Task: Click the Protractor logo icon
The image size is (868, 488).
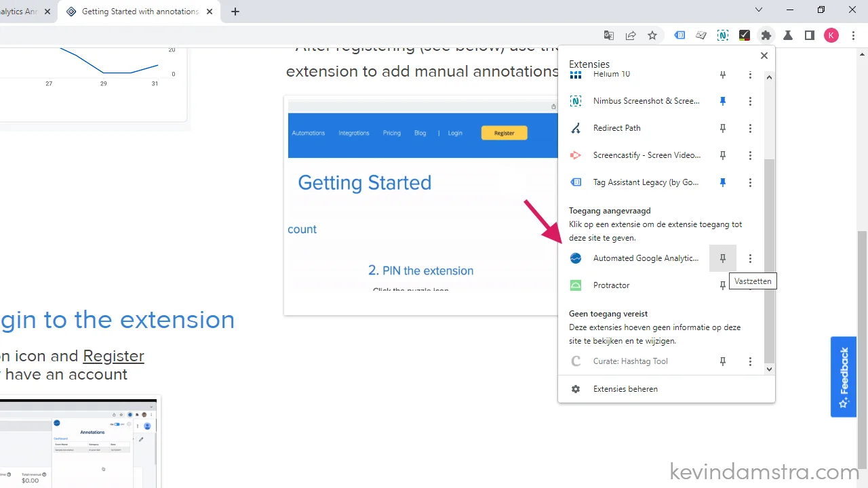Action: 576,285
